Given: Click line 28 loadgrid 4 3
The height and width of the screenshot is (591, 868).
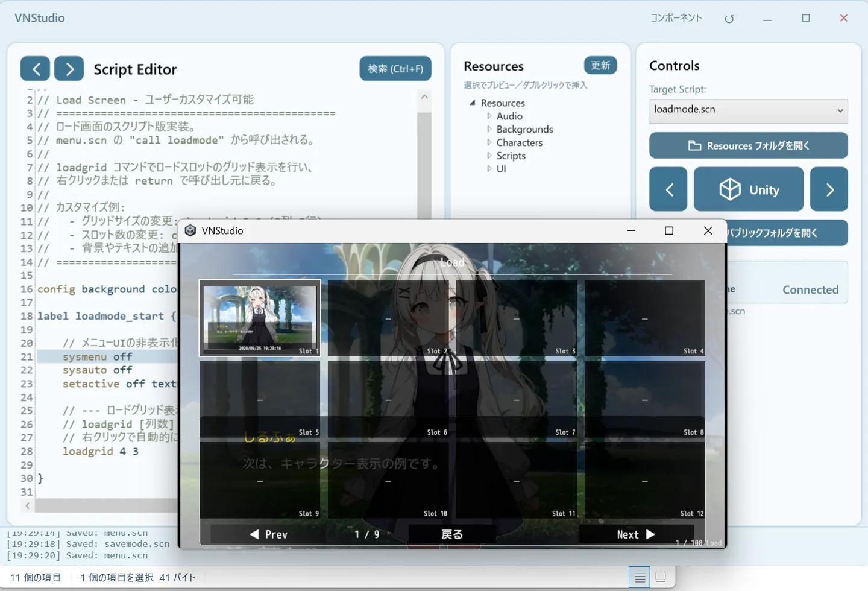Looking at the screenshot, I should (x=100, y=451).
